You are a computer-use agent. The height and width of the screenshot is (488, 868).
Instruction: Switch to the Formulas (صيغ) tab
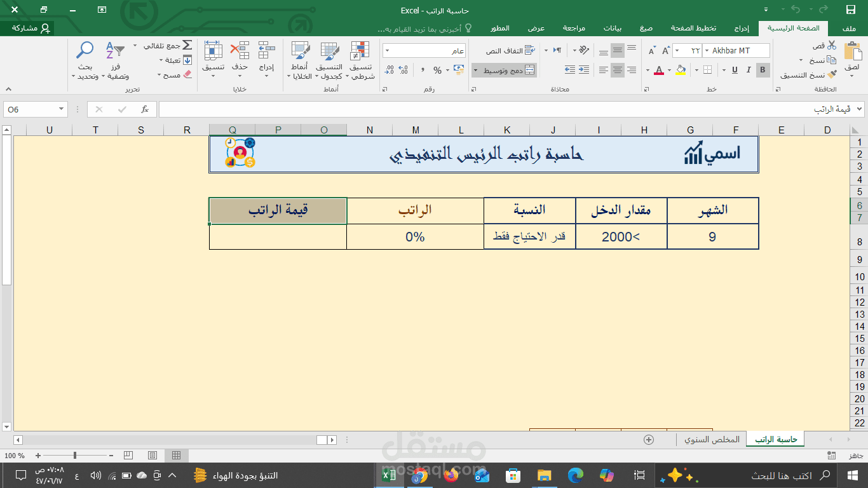coord(646,29)
